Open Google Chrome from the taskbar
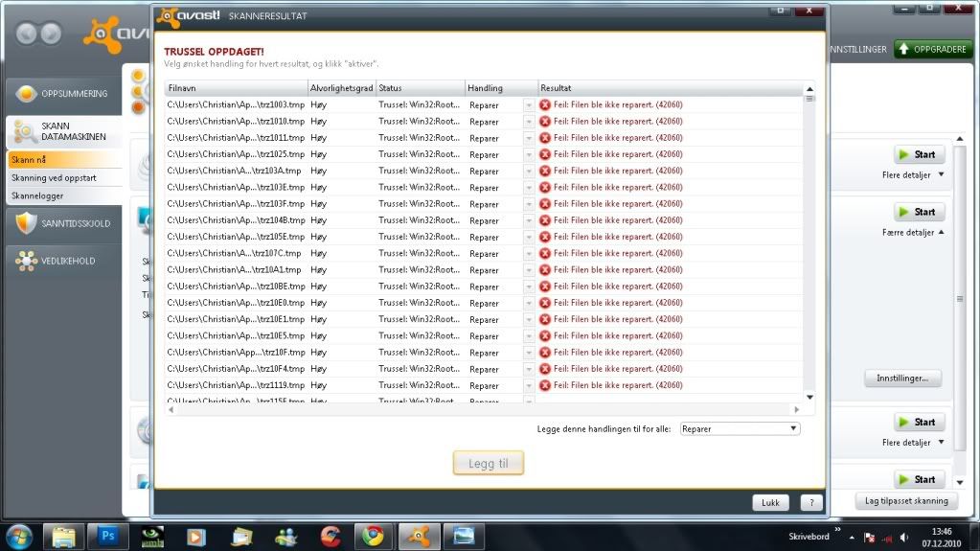This screenshot has width=980, height=551. 375,536
